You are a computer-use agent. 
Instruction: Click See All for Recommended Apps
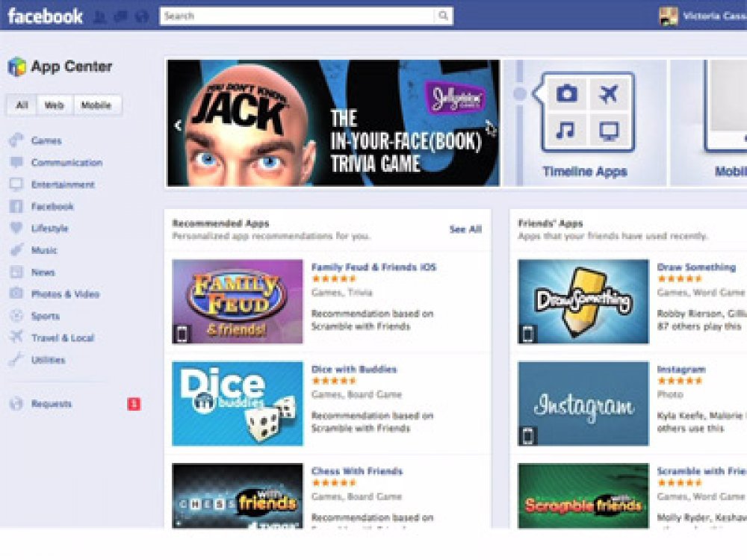(x=465, y=229)
